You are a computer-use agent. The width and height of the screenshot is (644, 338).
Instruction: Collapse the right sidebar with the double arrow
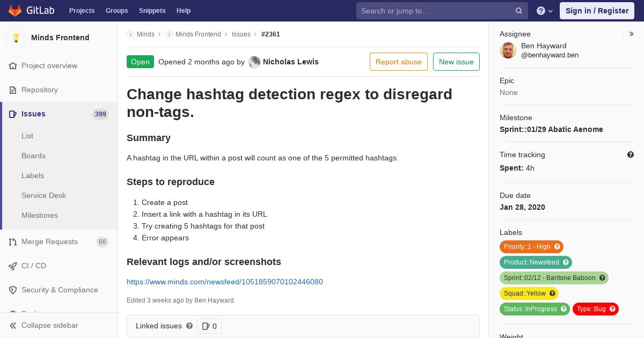click(x=632, y=34)
